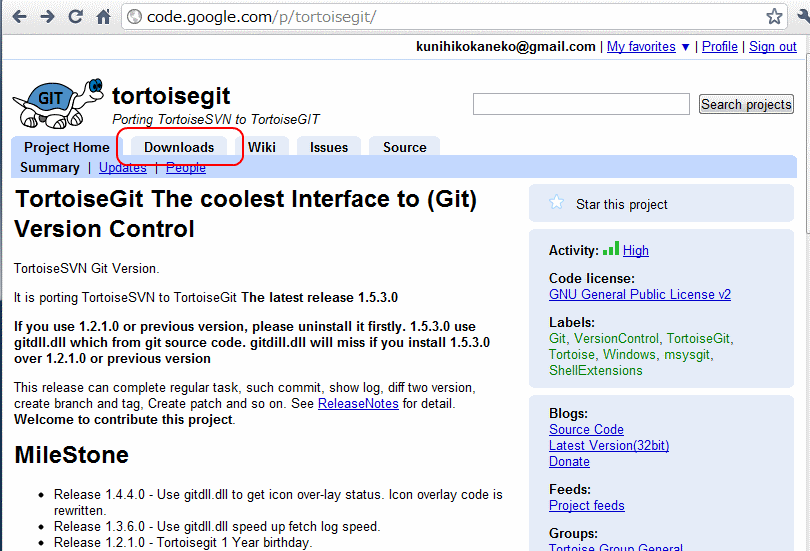Viewport: 810px width, 551px height.
Task: Open My favorites link
Action: [x=641, y=47]
